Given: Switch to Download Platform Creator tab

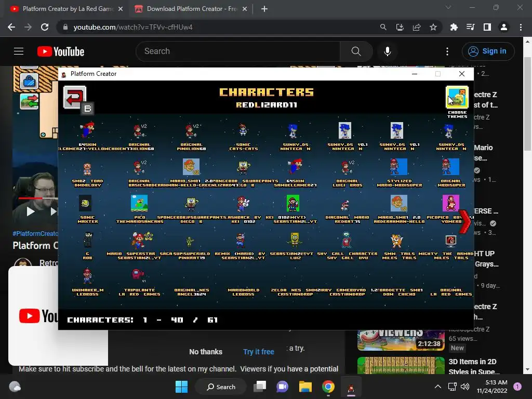Looking at the screenshot, I should click(x=192, y=9).
